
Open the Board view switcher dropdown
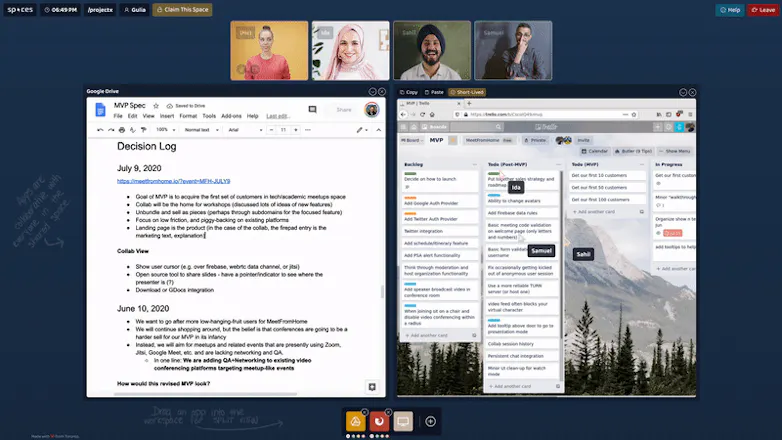(x=412, y=140)
